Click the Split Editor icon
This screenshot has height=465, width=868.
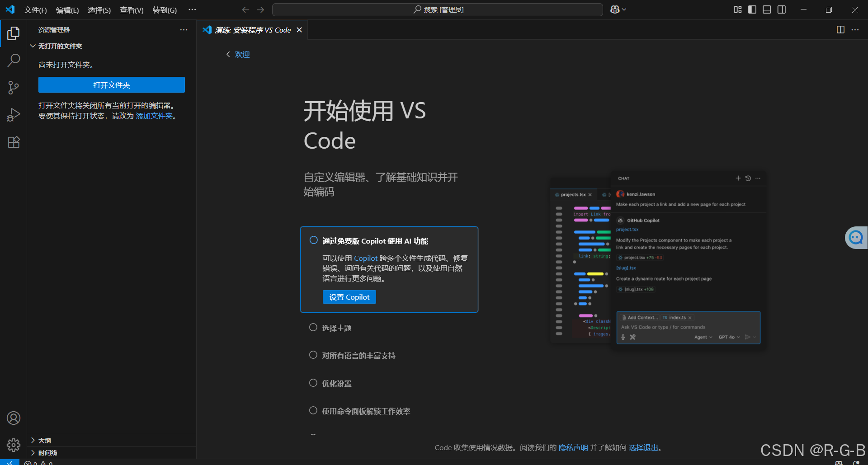[840, 30]
